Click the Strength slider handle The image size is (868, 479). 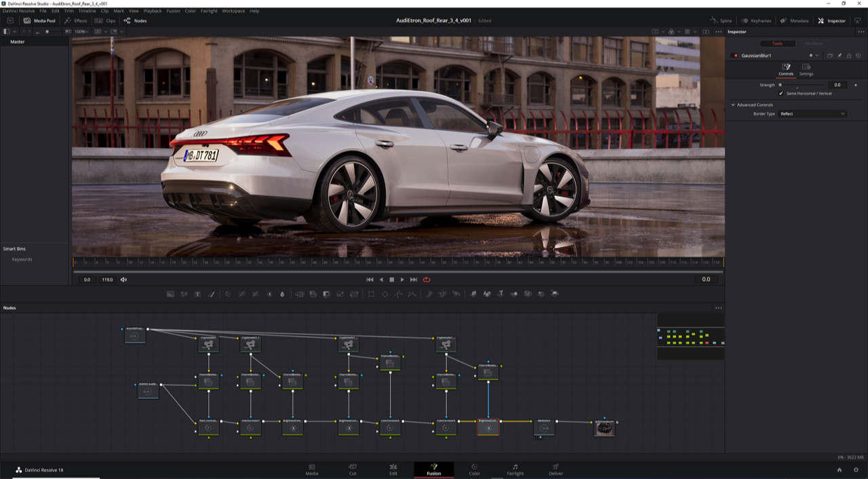780,85
